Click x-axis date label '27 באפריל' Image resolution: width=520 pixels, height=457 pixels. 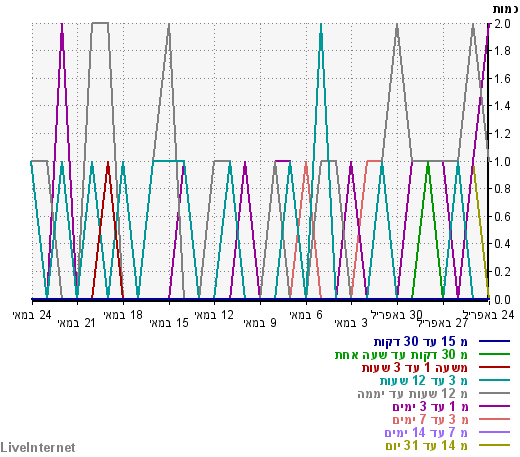pyautogui.click(x=443, y=323)
